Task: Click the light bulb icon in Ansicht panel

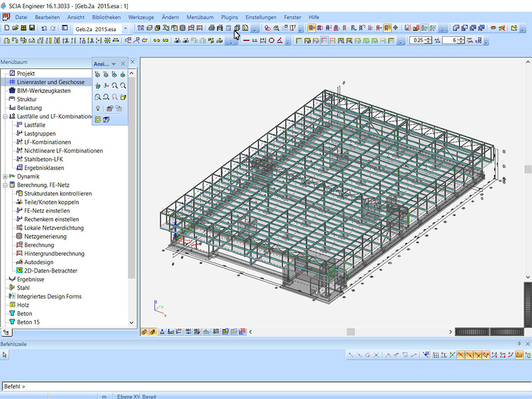Action: (98, 108)
